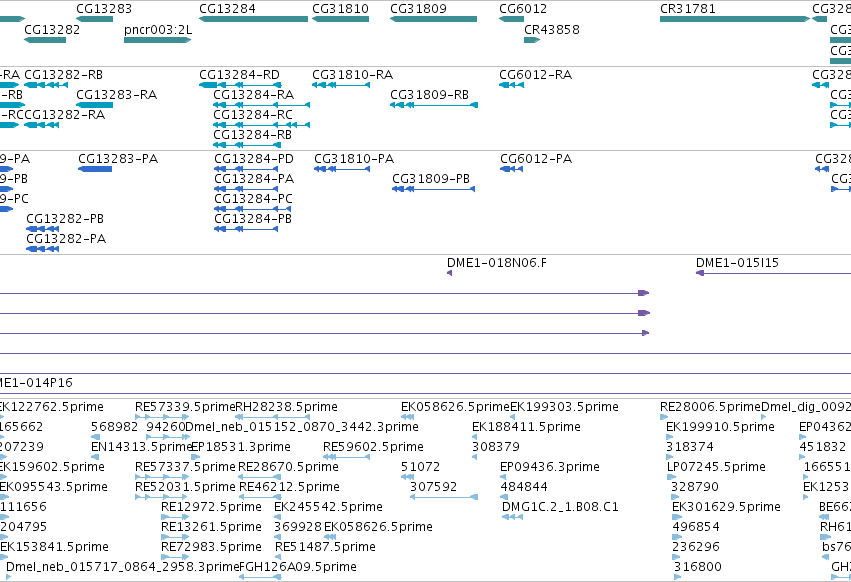Open EST EK301629.5prime
This screenshot has height=582, width=851.
coord(726,507)
